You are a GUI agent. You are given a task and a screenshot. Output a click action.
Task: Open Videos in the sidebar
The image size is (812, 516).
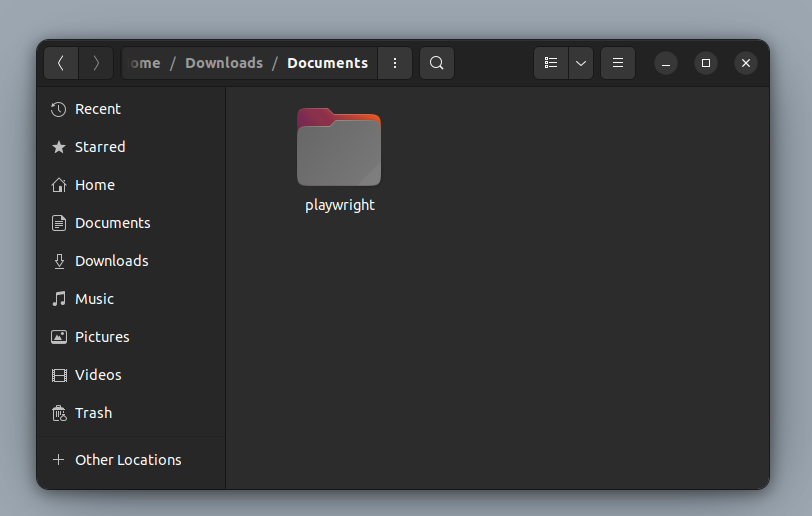132,375
